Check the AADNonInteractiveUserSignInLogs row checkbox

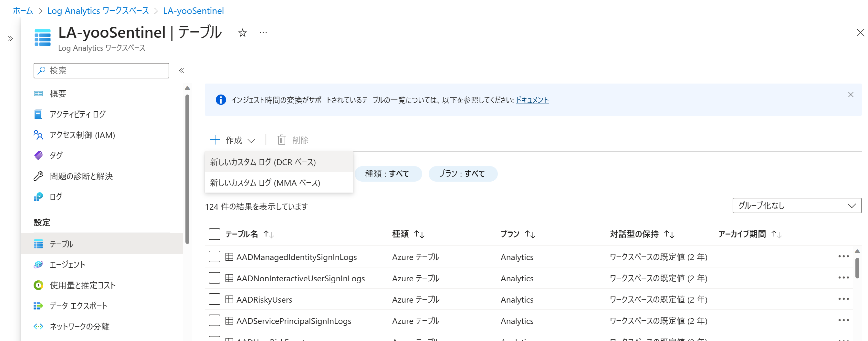point(214,278)
